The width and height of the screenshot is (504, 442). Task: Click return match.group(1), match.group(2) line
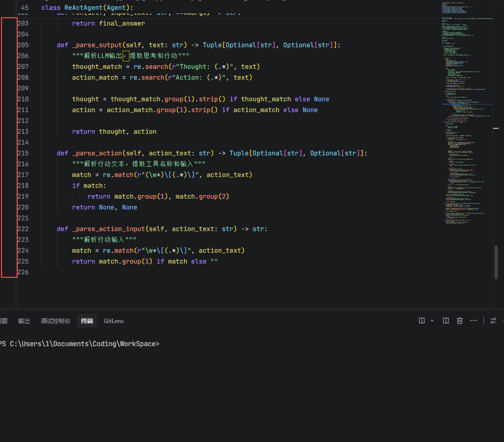(158, 197)
